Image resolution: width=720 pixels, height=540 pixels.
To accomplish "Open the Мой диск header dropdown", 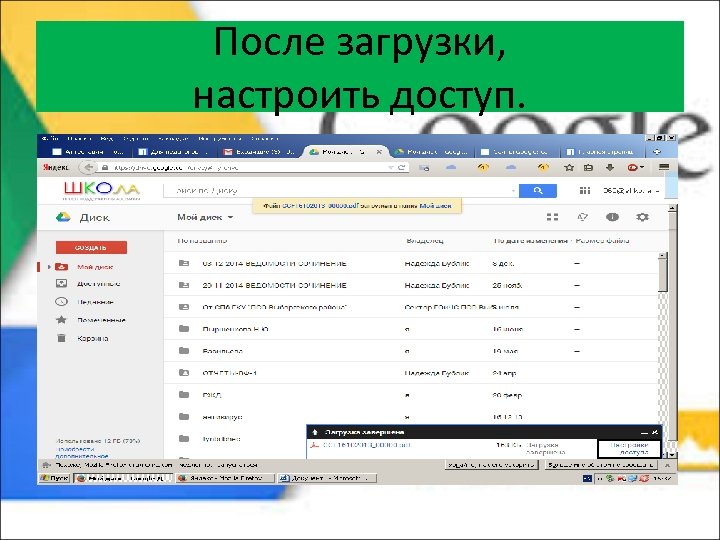I will tap(205, 217).
